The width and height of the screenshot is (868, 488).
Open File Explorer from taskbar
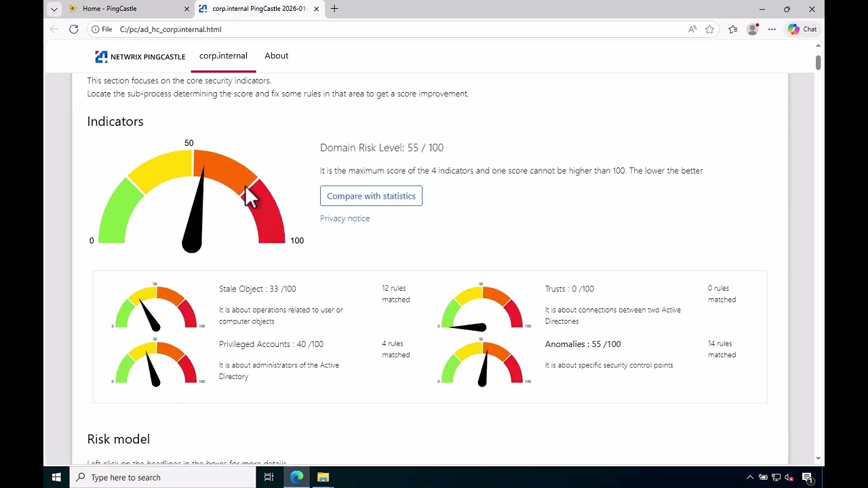click(x=323, y=477)
